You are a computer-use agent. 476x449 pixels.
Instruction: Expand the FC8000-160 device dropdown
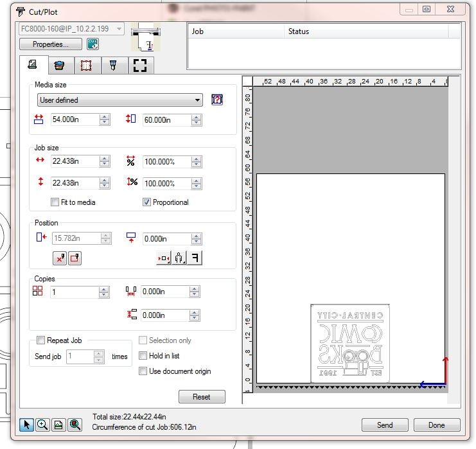(x=71, y=29)
